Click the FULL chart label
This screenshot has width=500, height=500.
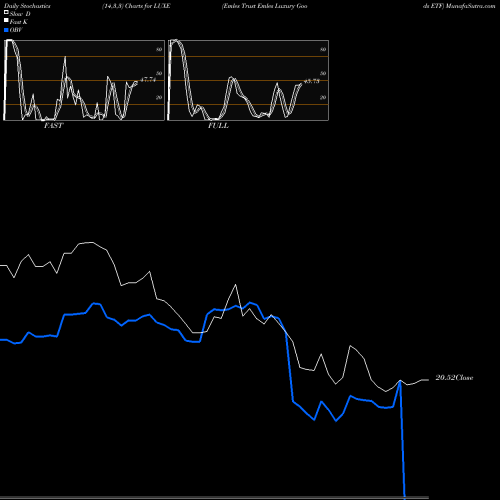pyautogui.click(x=218, y=126)
